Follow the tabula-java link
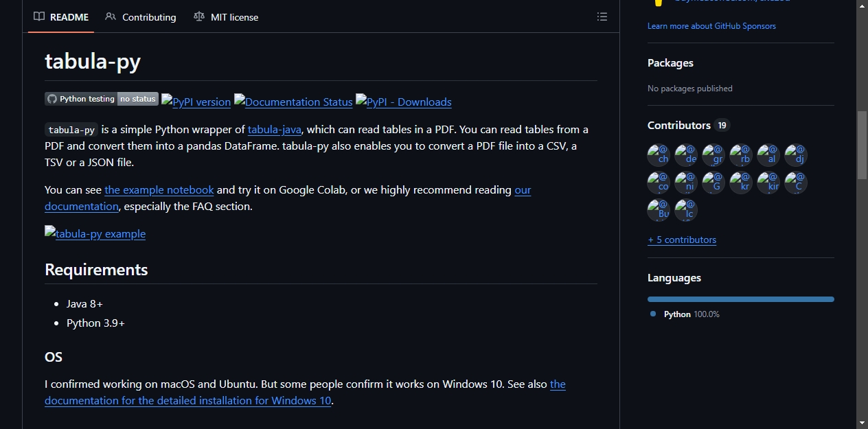This screenshot has height=429, width=868. coord(275,129)
